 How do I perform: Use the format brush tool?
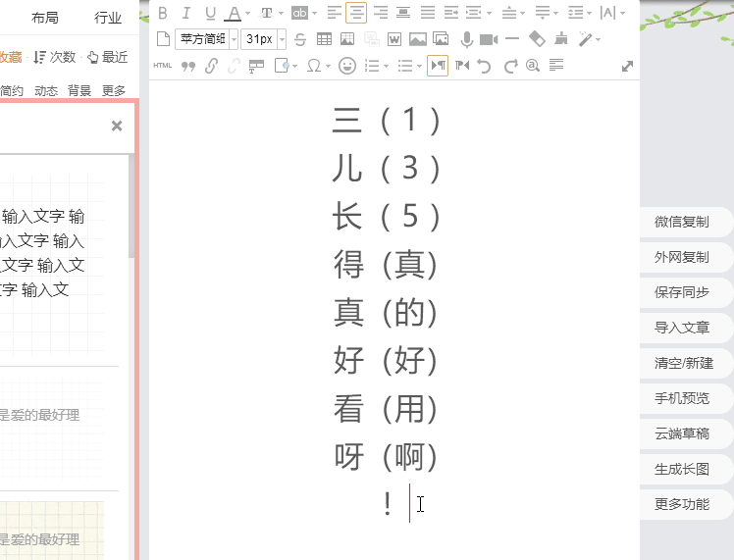[x=560, y=39]
